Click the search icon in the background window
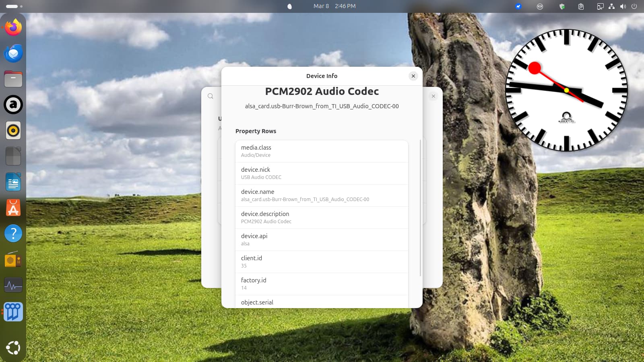 pos(211,96)
